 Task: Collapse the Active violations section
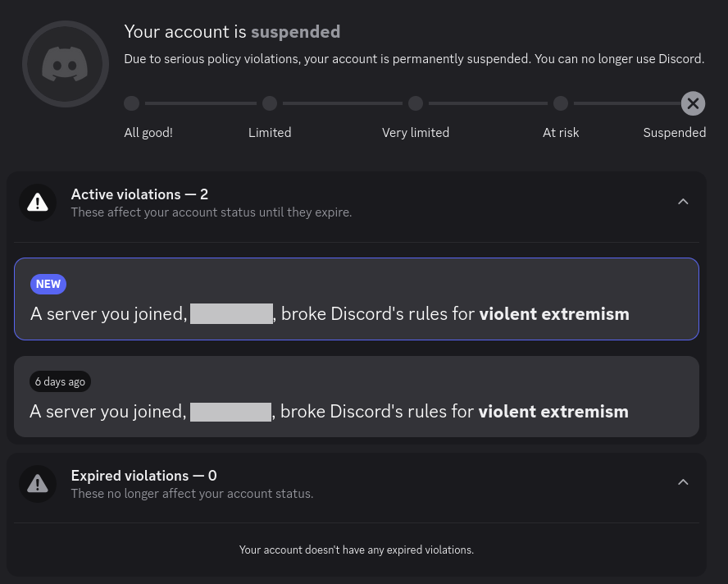pos(683,202)
